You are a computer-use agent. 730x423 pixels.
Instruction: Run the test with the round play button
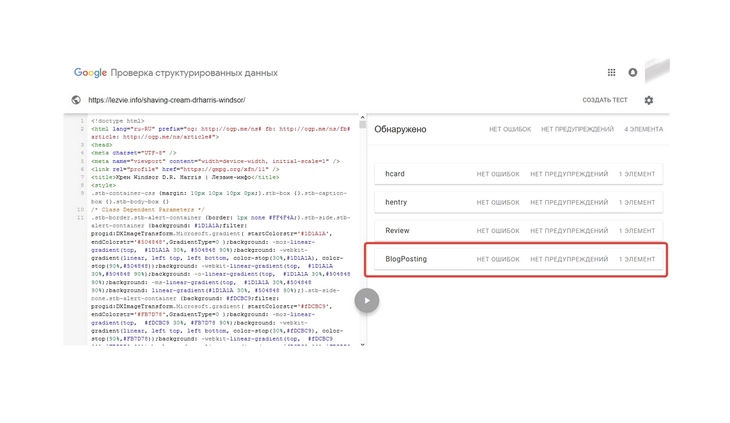click(367, 300)
